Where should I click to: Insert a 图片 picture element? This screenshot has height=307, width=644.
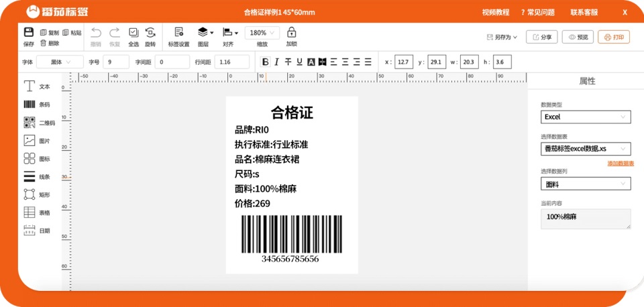(x=36, y=141)
